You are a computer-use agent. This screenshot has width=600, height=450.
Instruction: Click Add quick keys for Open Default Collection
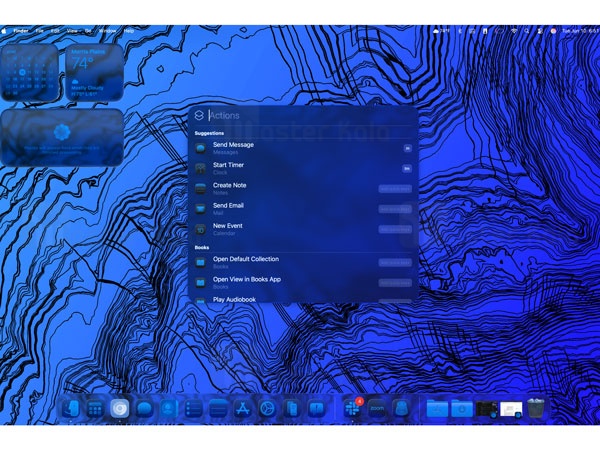tap(395, 262)
